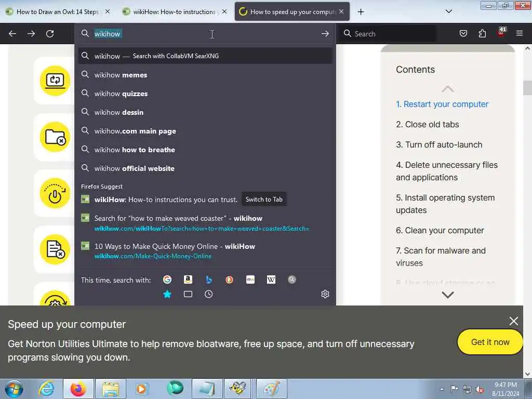Close the wikiHow How-to instructions tab

pos(224,11)
